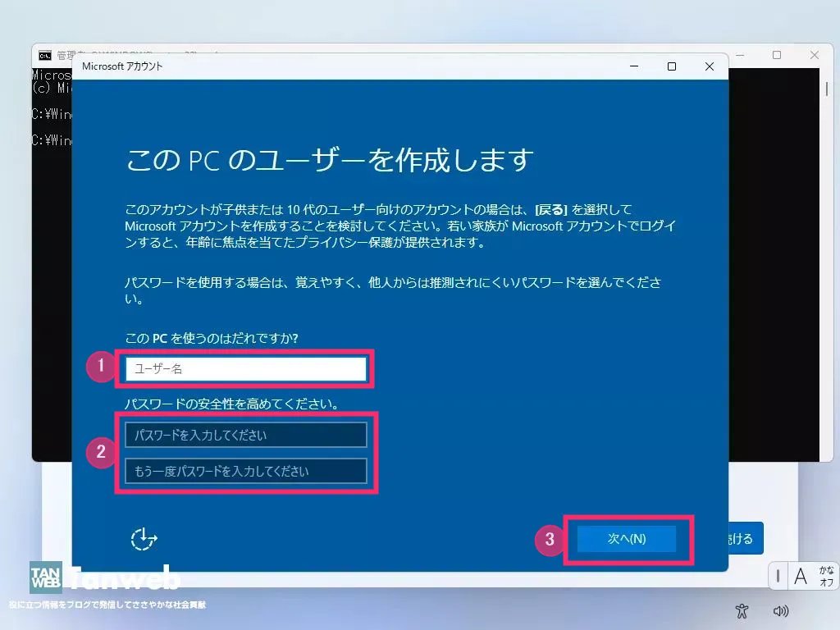Click the Microsoft アカウント title text
The height and width of the screenshot is (630, 840).
122,66
